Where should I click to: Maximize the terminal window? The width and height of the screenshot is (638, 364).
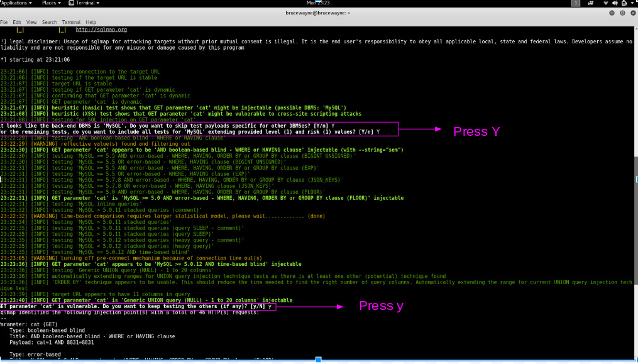click(622, 13)
